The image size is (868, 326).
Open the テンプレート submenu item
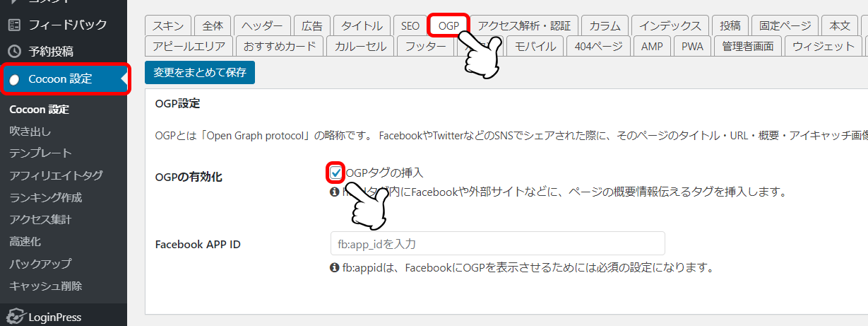[x=40, y=153]
